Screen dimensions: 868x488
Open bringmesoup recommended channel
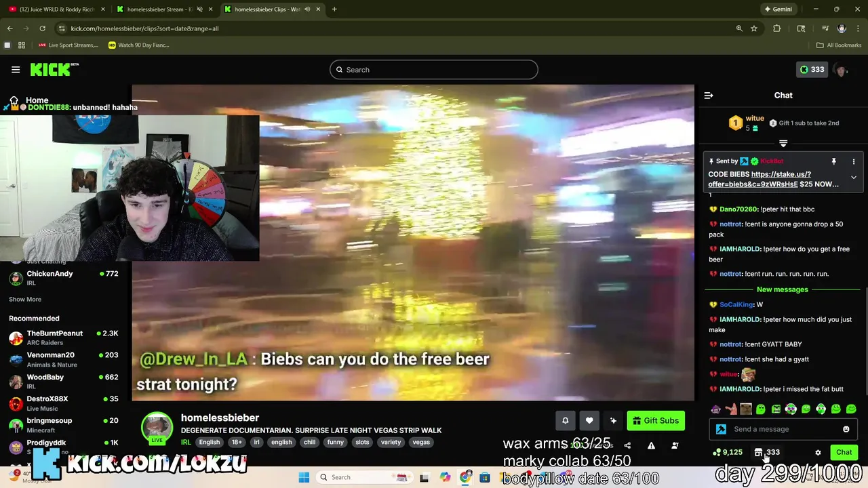(x=64, y=425)
